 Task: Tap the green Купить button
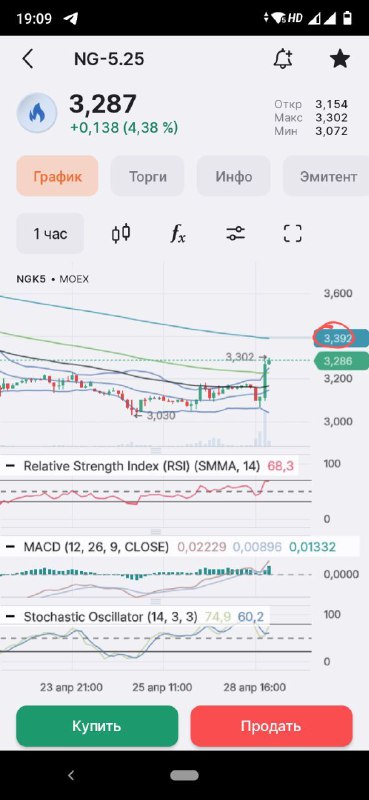97,726
